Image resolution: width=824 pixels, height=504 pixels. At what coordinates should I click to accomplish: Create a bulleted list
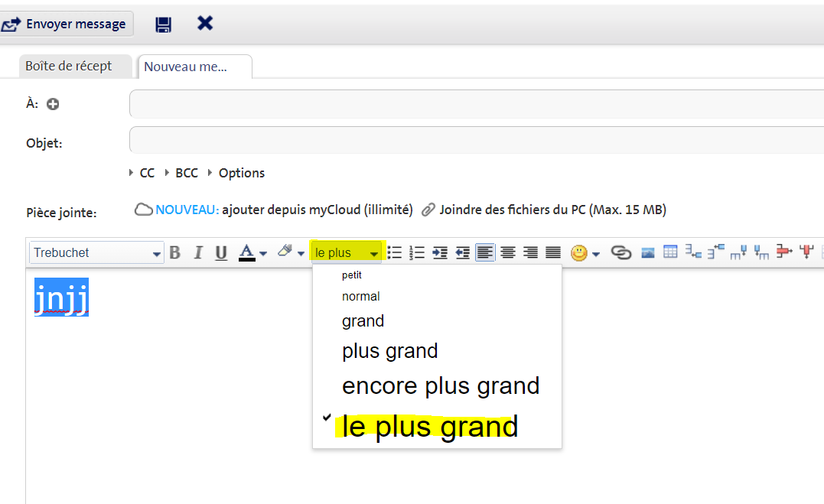tap(394, 252)
